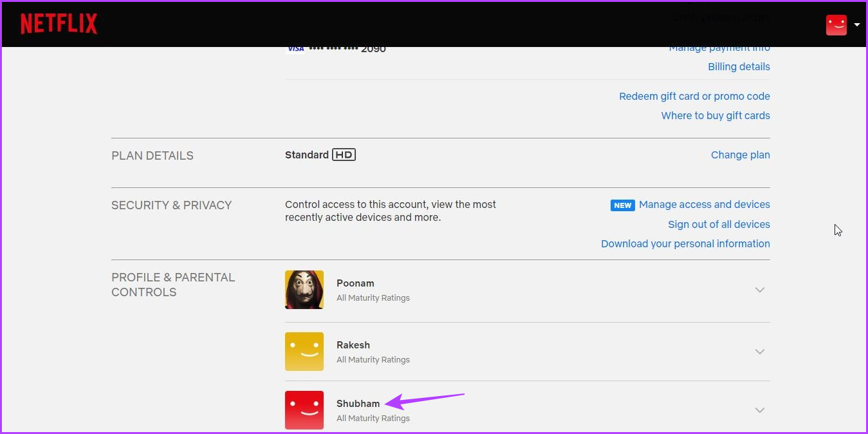
Task: Open Billing details link
Action: (739, 66)
